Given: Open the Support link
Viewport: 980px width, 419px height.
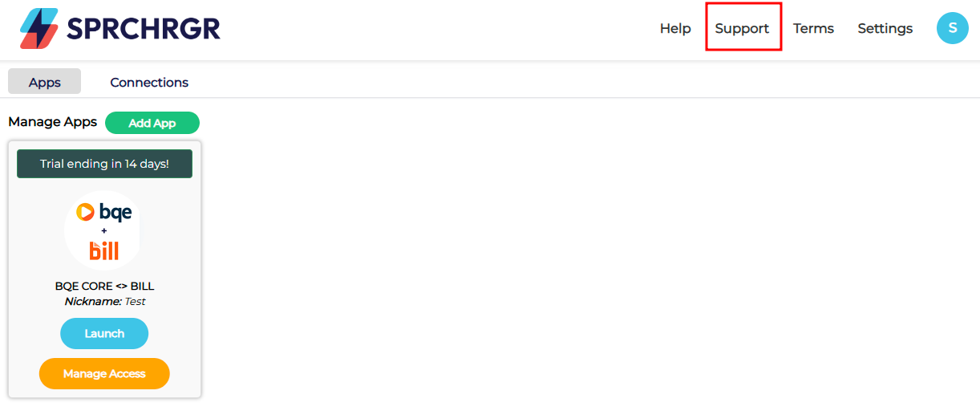Looking at the screenshot, I should [x=742, y=28].
